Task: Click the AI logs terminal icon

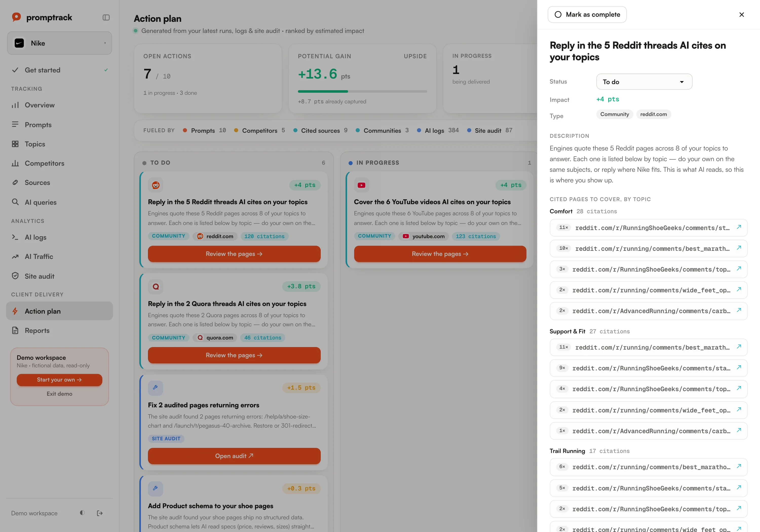Action: [15, 237]
